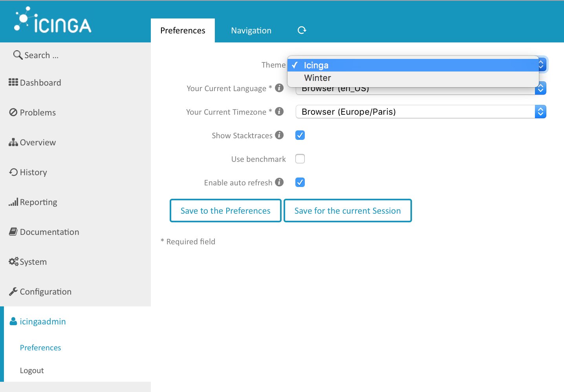
Task: Open Reporting in the sidebar
Action: [75, 202]
